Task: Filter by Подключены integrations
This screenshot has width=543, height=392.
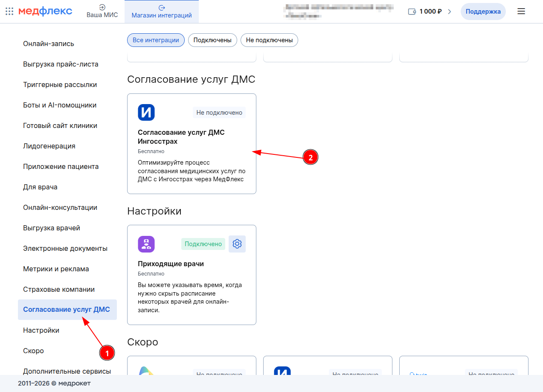Action: click(x=212, y=40)
